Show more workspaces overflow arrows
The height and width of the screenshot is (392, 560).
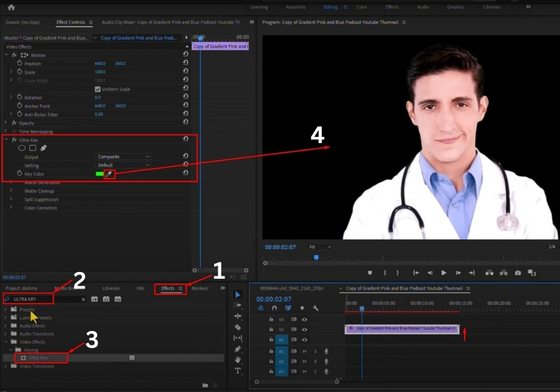528,7
